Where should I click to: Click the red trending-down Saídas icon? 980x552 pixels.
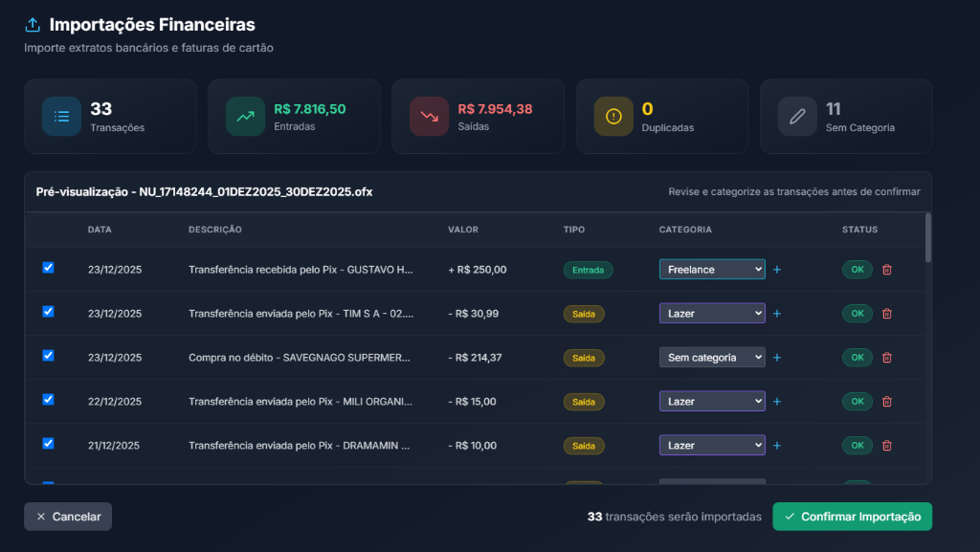pyautogui.click(x=429, y=117)
